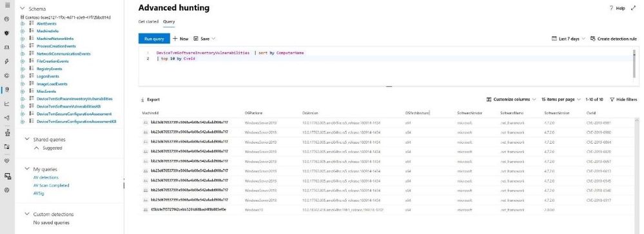644x234 pixels.
Task: Click the Export download icon
Action: [x=142, y=99]
